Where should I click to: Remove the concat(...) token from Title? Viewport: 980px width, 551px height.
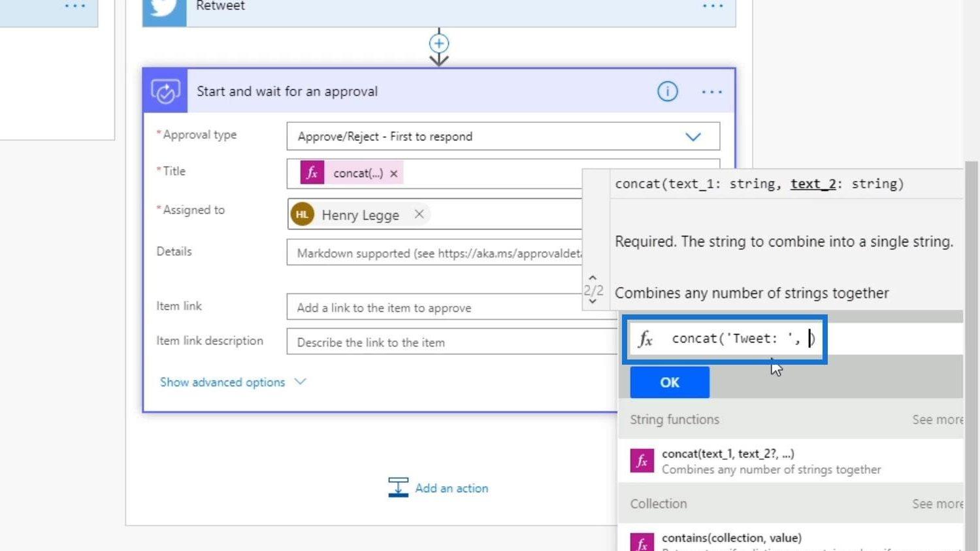click(394, 174)
